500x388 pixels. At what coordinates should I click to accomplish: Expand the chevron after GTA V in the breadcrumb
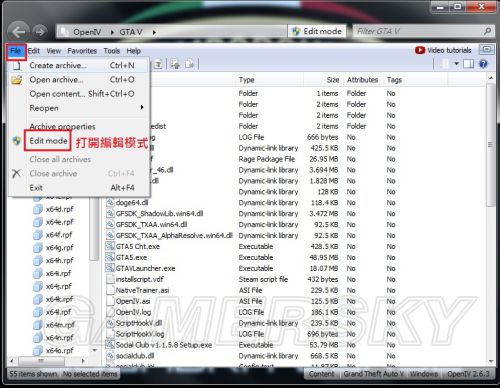click(154, 32)
